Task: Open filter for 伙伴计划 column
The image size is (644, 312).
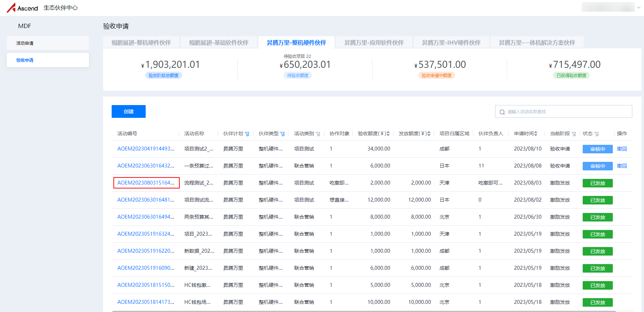Action: pyautogui.click(x=247, y=134)
